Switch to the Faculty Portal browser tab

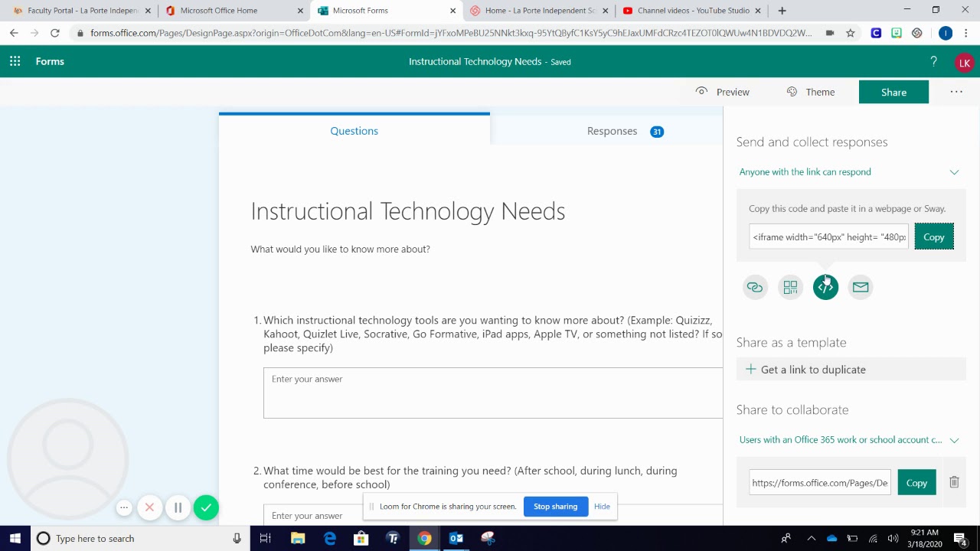click(x=81, y=11)
